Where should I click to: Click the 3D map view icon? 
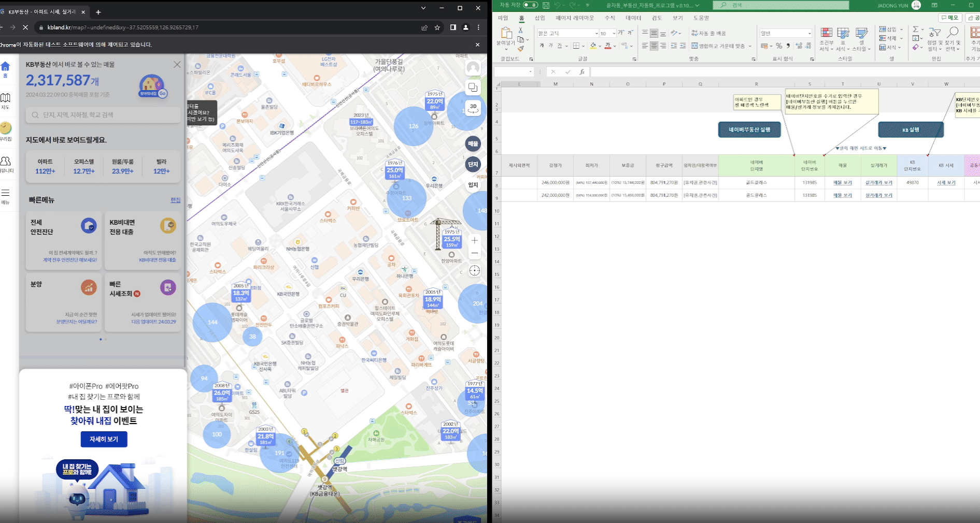(x=473, y=108)
